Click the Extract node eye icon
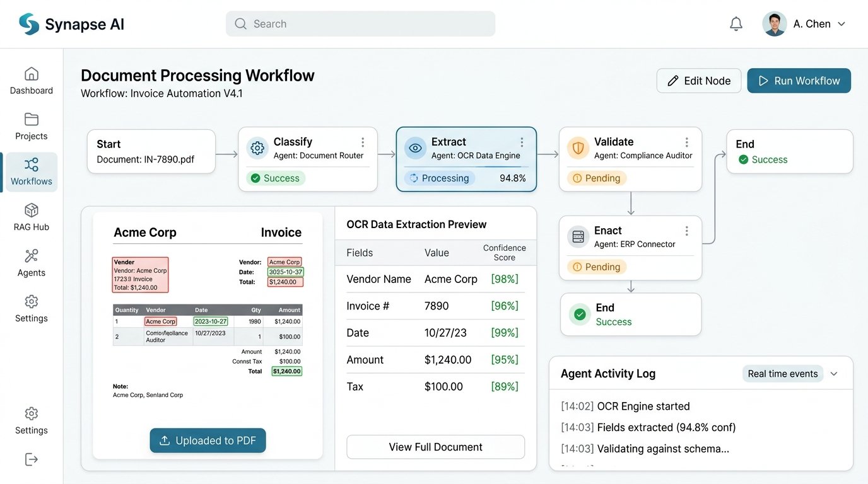The image size is (868, 484). point(415,148)
